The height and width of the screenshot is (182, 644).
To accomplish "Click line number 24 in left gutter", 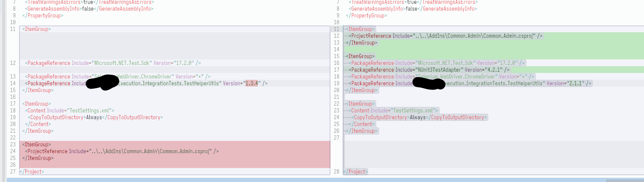I will pyautogui.click(x=12, y=151).
